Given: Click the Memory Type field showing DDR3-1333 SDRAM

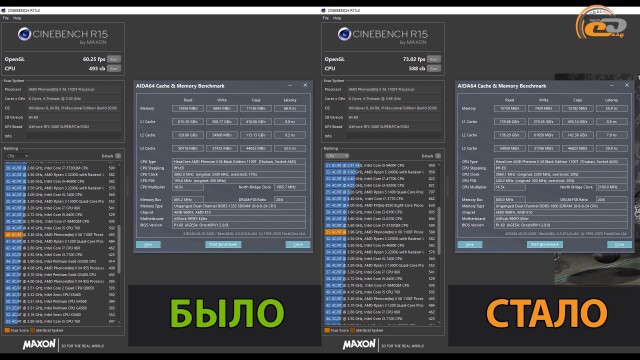Looking at the screenshot, I should (239, 206).
